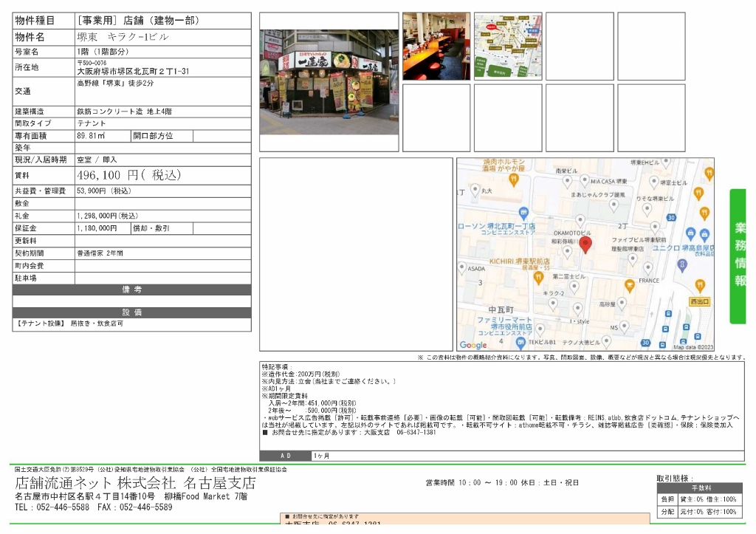
Task: Click the orange KICHIRI restaurant pin
Action: coord(538,278)
